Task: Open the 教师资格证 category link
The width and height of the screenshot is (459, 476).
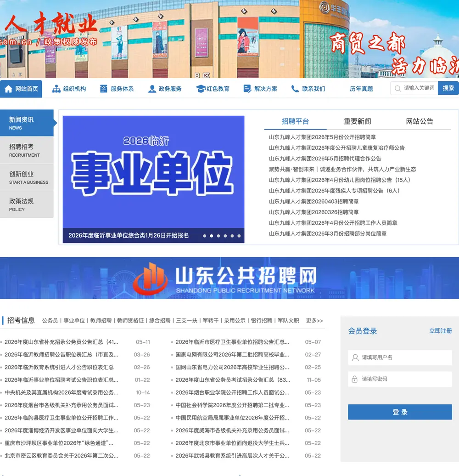Action: (130, 321)
